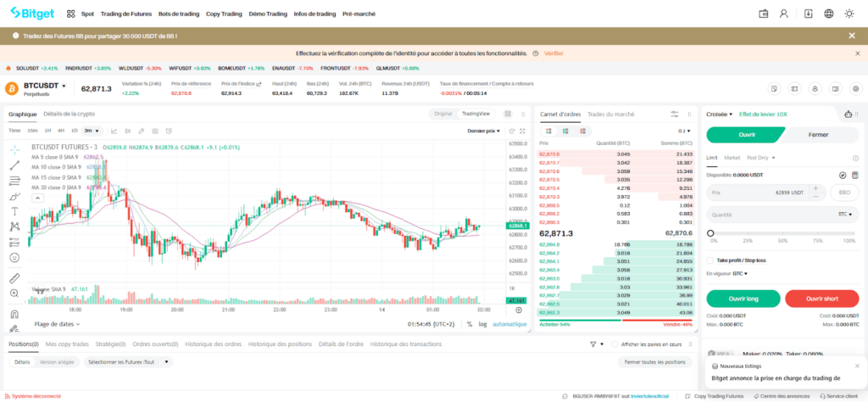Switch theme using the sun icon
The image size is (868, 402).
tap(851, 14)
